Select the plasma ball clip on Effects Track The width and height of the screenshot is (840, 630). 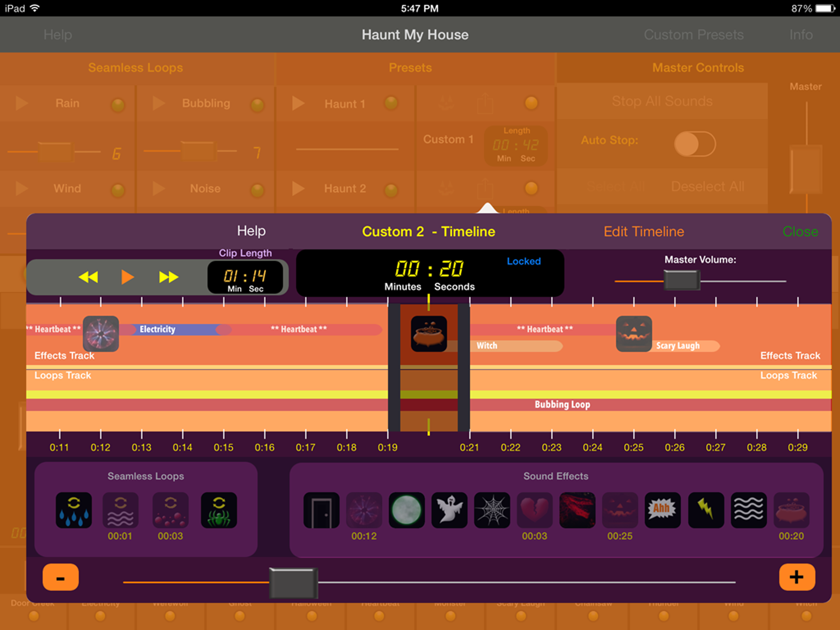point(101,334)
